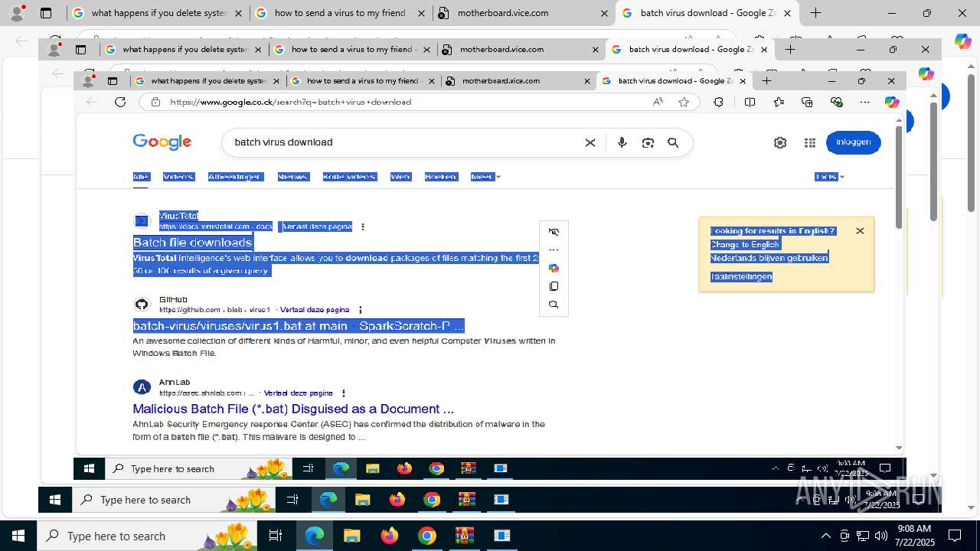Open new tab in innermost browser
The height and width of the screenshot is (551, 980).
click(x=766, y=80)
